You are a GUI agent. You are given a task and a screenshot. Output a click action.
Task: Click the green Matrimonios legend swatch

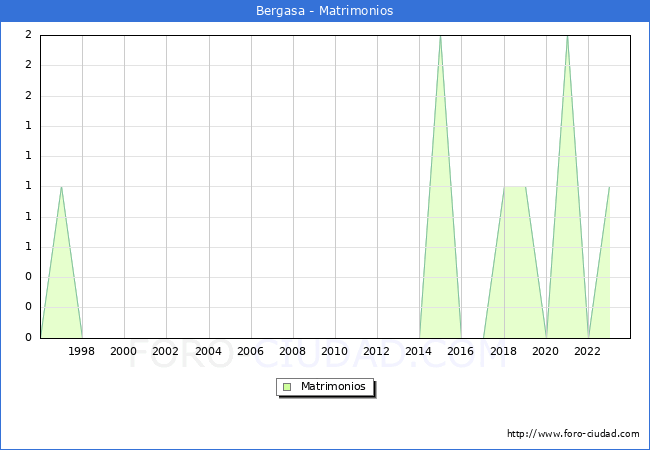pyautogui.click(x=287, y=387)
